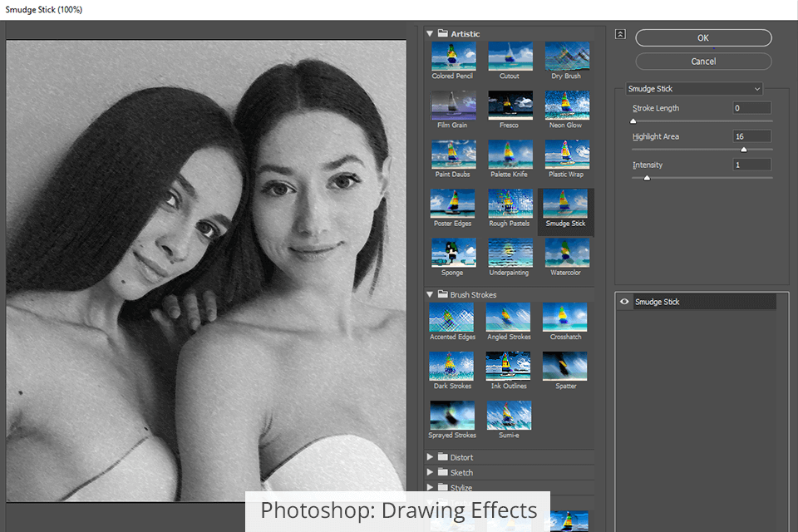Apply the Dry Brush filter thumbnail
This screenshot has width=798, height=532.
tap(567, 56)
